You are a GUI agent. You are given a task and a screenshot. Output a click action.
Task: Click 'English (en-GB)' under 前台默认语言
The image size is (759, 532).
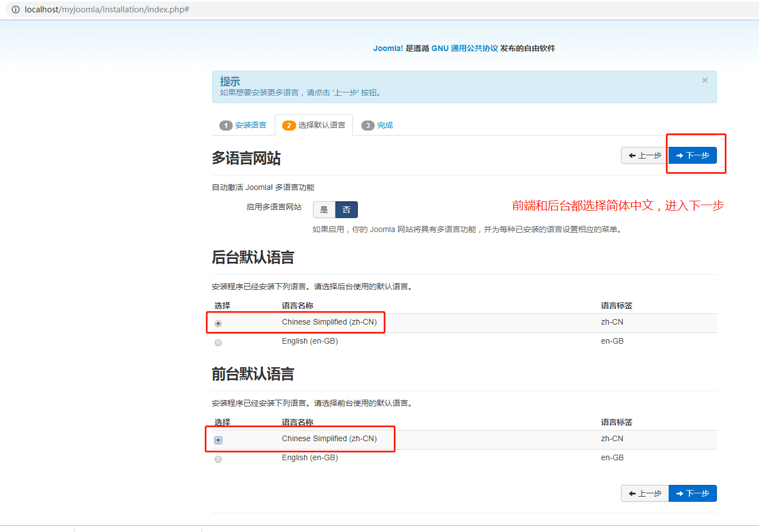coord(310,457)
